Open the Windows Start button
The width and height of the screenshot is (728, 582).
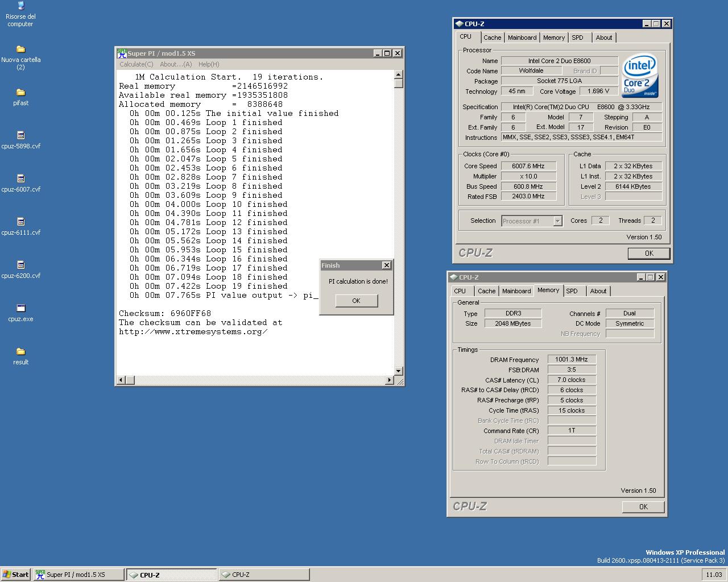click(16, 575)
